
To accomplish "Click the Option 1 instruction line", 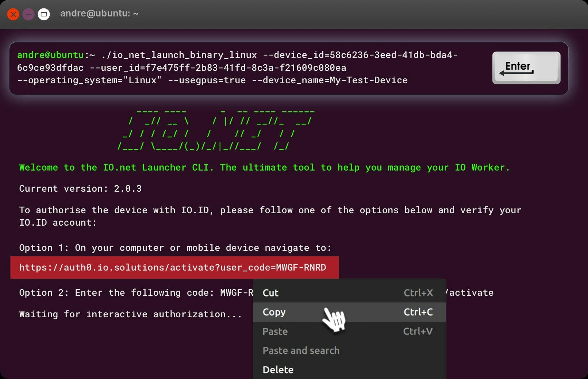I will pyautogui.click(x=175, y=248).
